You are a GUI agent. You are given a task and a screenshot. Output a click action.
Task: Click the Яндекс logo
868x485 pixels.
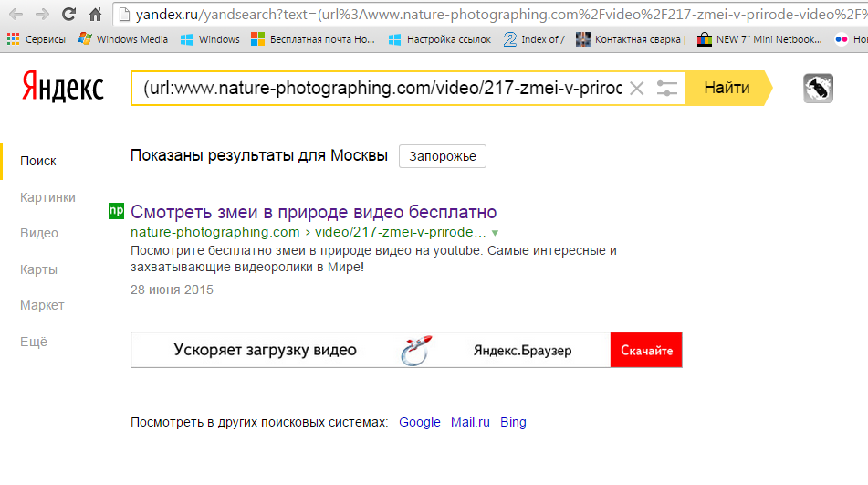point(63,88)
